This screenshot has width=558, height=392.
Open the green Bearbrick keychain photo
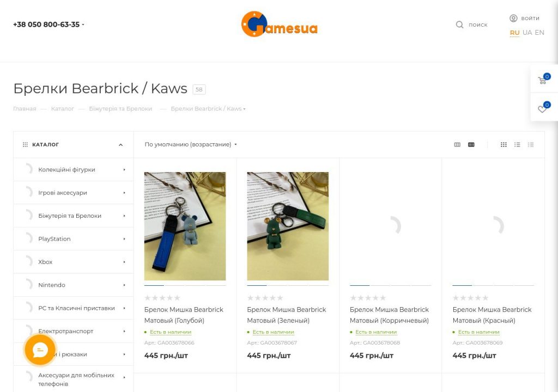[288, 226]
